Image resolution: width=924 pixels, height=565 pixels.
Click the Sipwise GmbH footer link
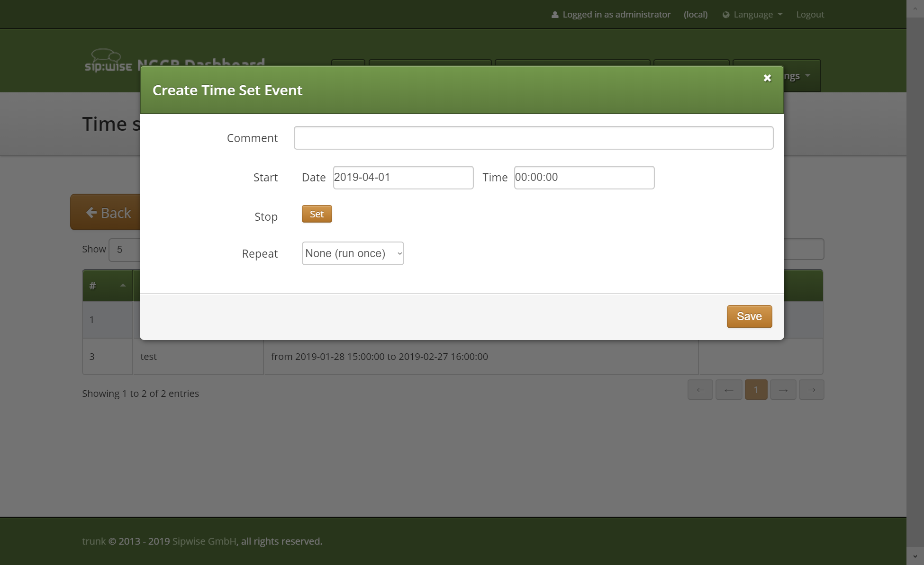point(204,541)
